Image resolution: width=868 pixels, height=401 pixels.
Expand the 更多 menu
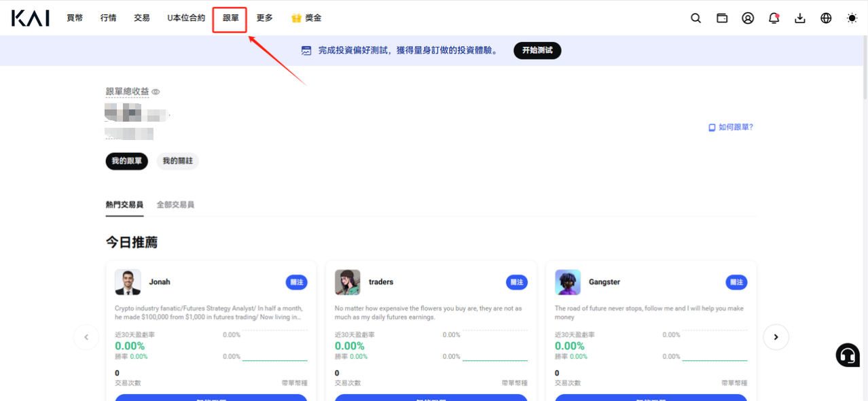(264, 18)
